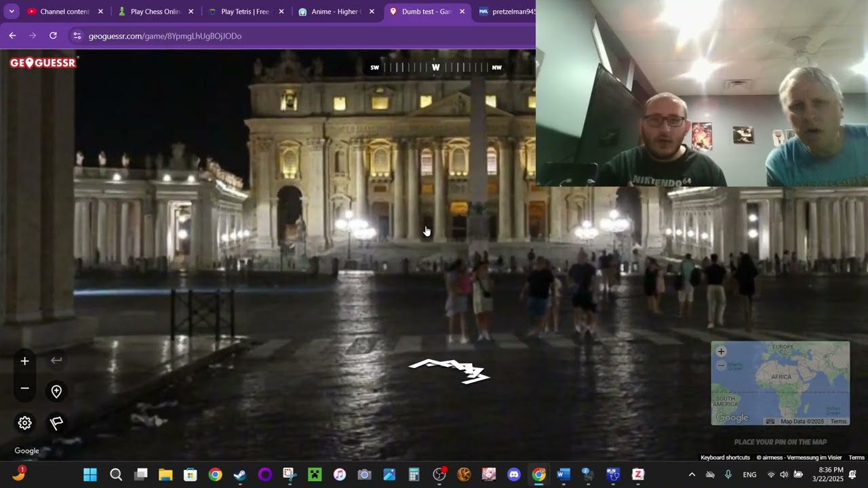Click the Place Your Pin on the Map button

[780, 442]
